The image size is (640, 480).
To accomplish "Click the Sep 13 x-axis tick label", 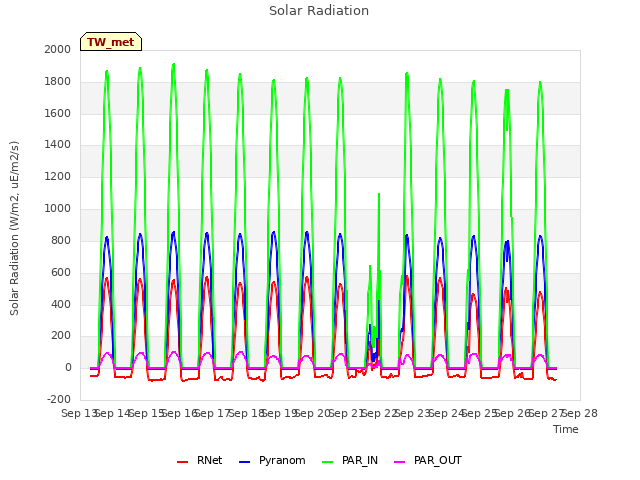I will (x=79, y=413).
